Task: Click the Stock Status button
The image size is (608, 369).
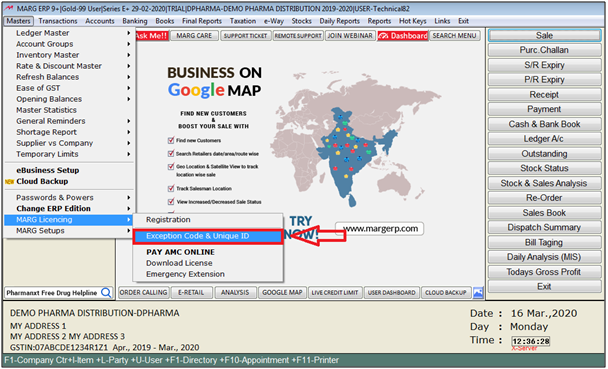Action: [x=544, y=168]
